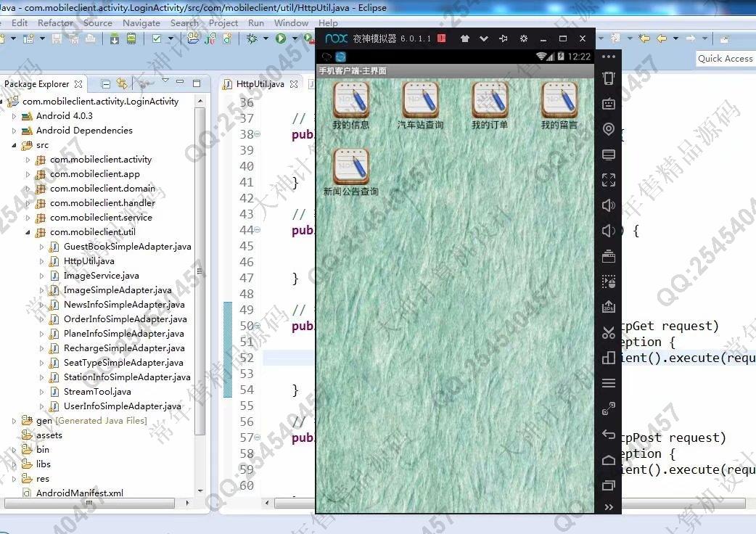Expand more Nox sidebar tools chevron
The image size is (756, 534).
pos(609,507)
